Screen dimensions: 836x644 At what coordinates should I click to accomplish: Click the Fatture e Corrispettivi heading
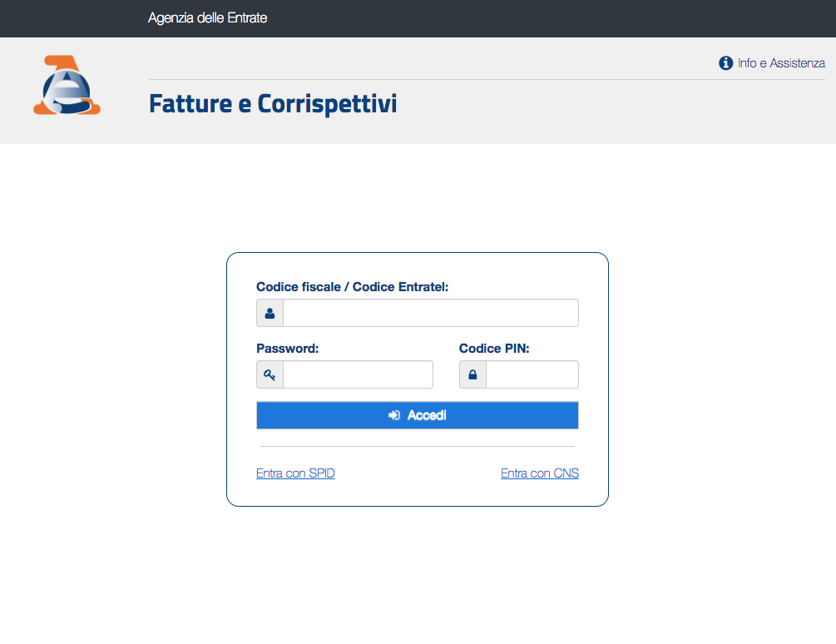coord(273,103)
